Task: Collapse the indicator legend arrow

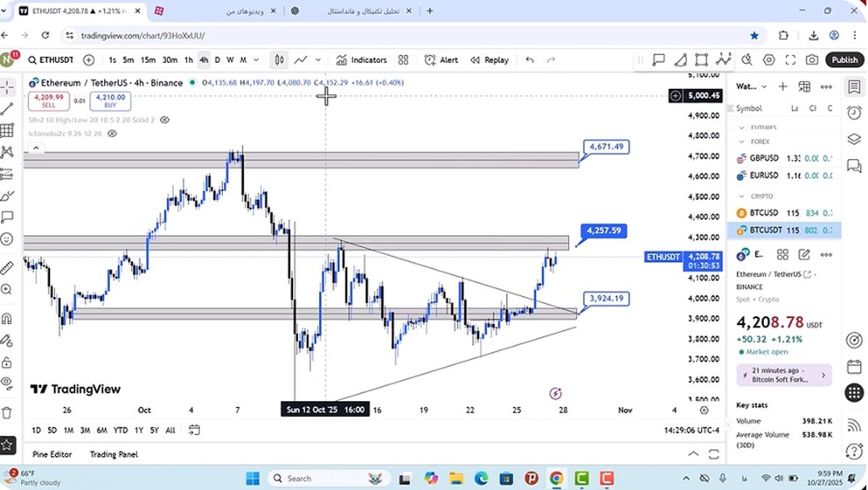Action: tap(36, 148)
